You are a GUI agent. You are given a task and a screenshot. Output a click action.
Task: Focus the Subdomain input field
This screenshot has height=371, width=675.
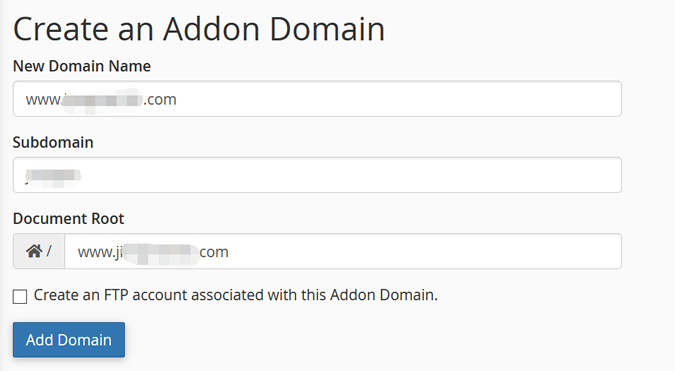coord(317,175)
